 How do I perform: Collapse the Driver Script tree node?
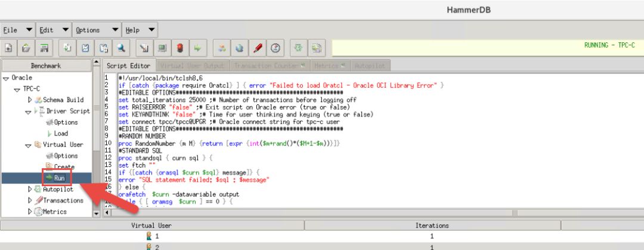(27, 111)
